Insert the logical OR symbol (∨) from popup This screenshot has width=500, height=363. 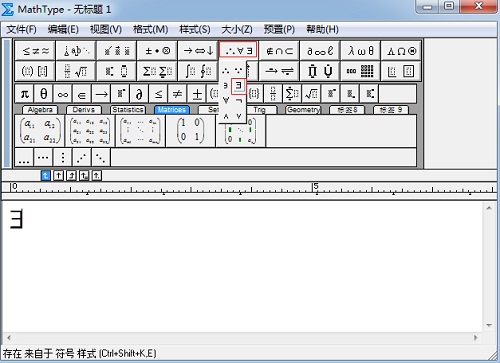(x=238, y=116)
